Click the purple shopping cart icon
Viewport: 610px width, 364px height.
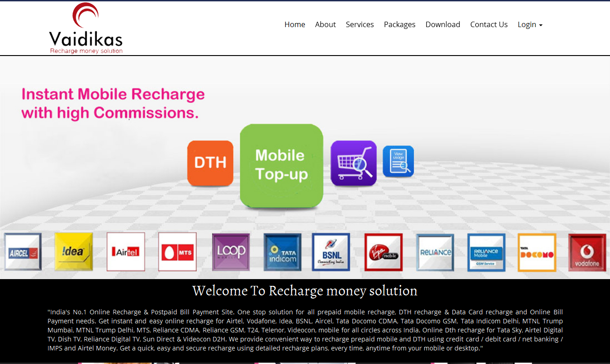pos(354,163)
